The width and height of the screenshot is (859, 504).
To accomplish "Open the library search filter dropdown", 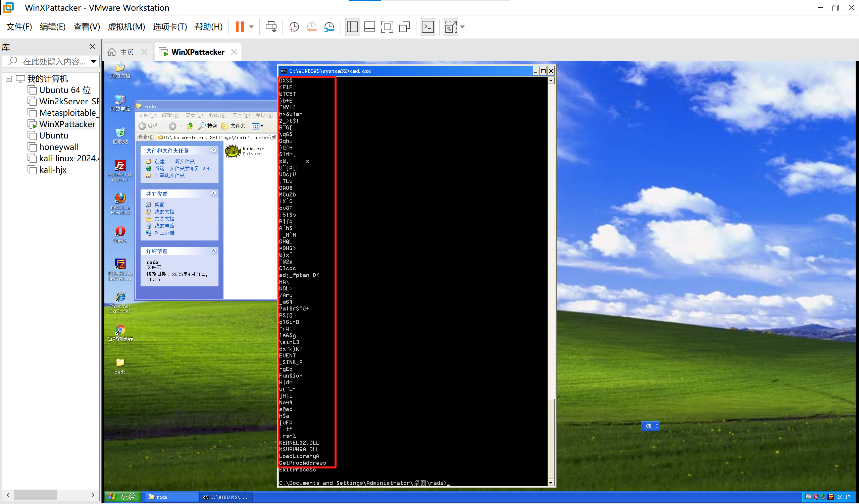I will pos(94,61).
